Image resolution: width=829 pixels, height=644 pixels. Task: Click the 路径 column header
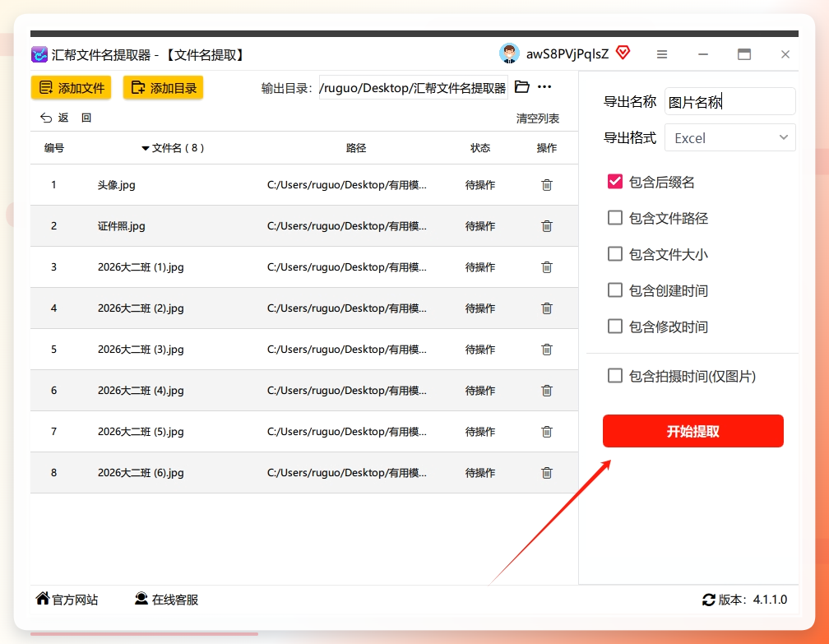point(356,148)
